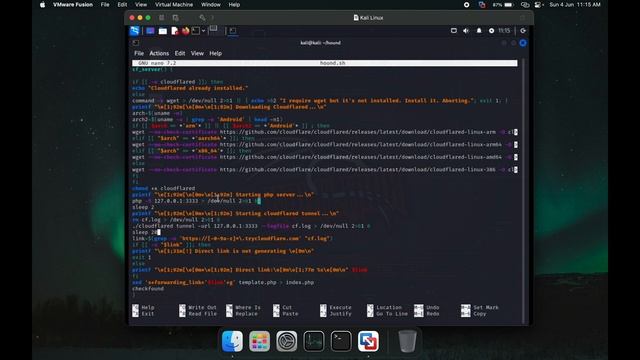Click the VMware suspend toolbar icon
Screen dimensions: 640x360
tap(162, 18)
